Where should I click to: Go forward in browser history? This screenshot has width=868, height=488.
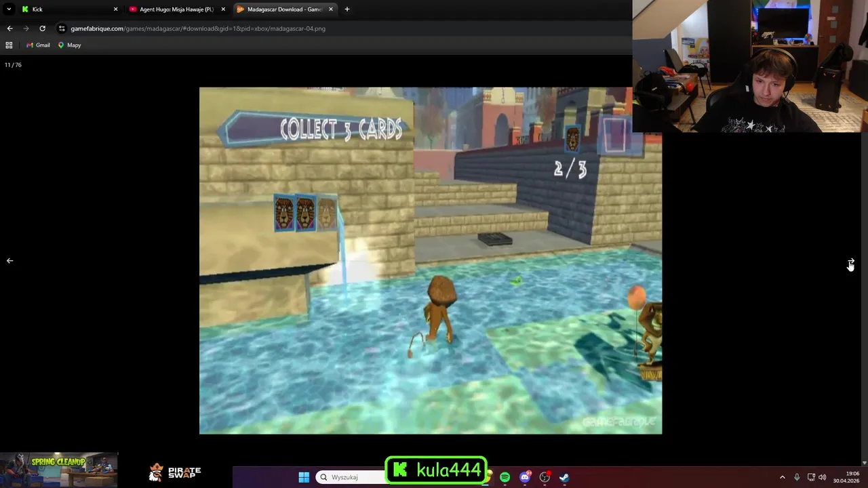pos(26,28)
